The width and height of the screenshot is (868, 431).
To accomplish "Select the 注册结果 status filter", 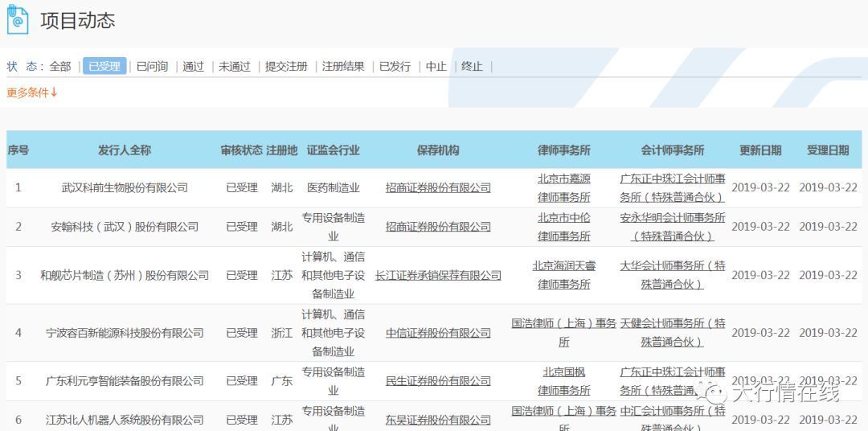I will click(343, 67).
